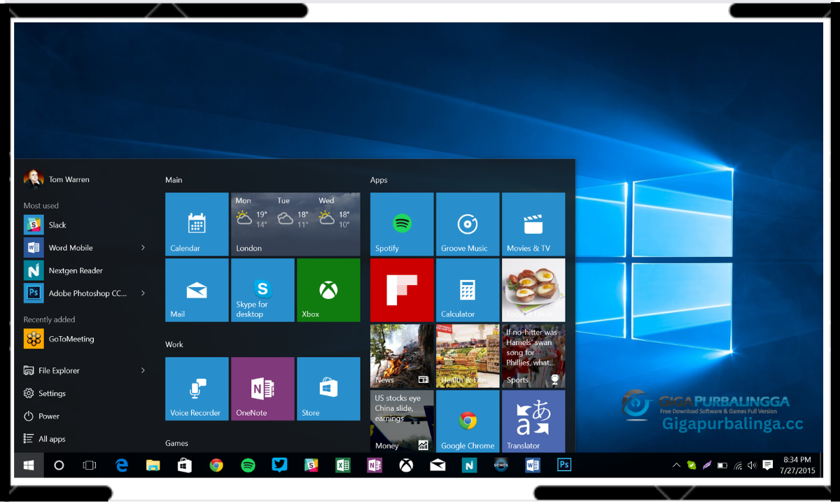This screenshot has width=840, height=504.
Task: Open the Translator tile
Action: pos(533,421)
